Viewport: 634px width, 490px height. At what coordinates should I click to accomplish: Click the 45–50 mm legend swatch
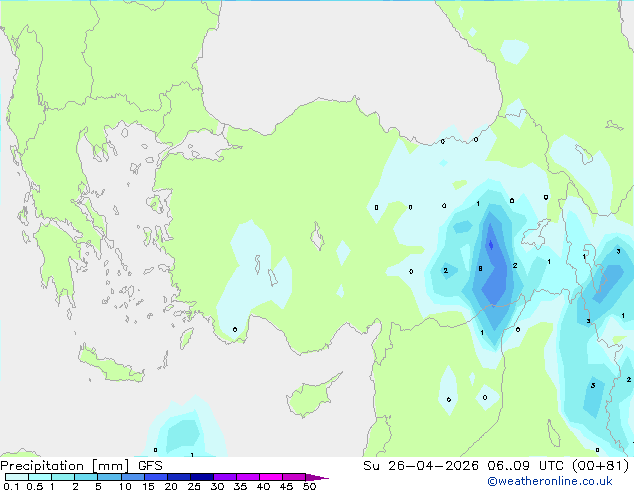pos(294,477)
